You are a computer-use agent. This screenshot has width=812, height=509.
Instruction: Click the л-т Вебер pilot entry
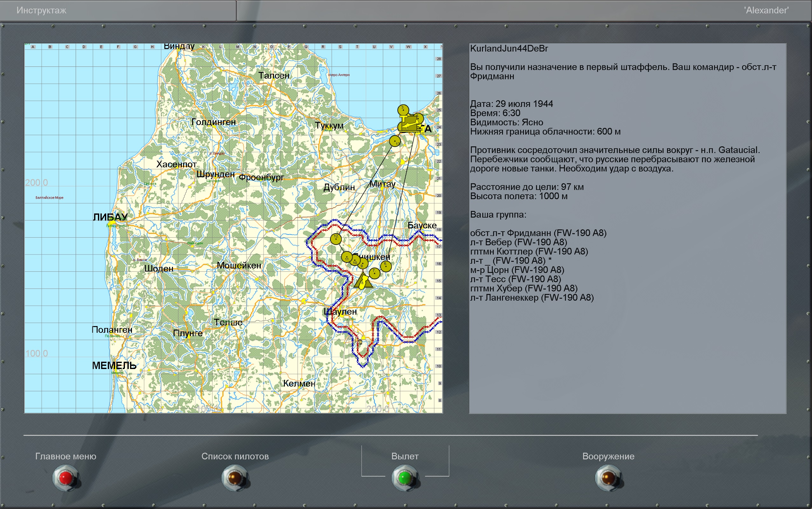[x=518, y=242]
